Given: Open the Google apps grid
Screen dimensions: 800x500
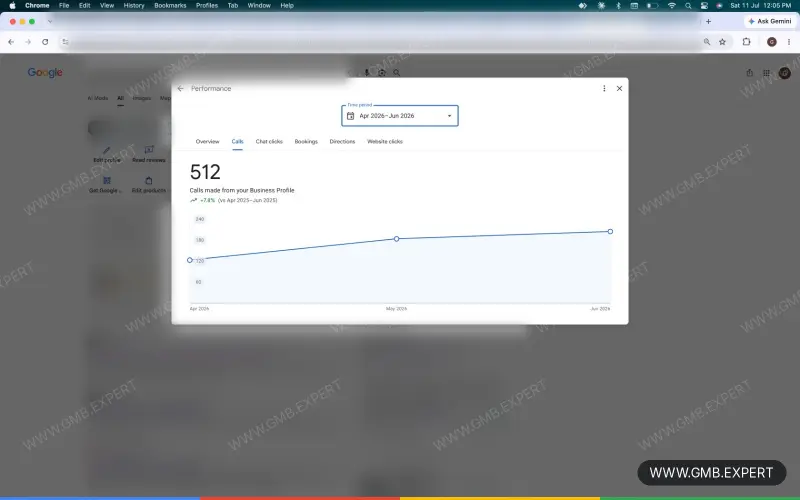Looking at the screenshot, I should click(766, 73).
